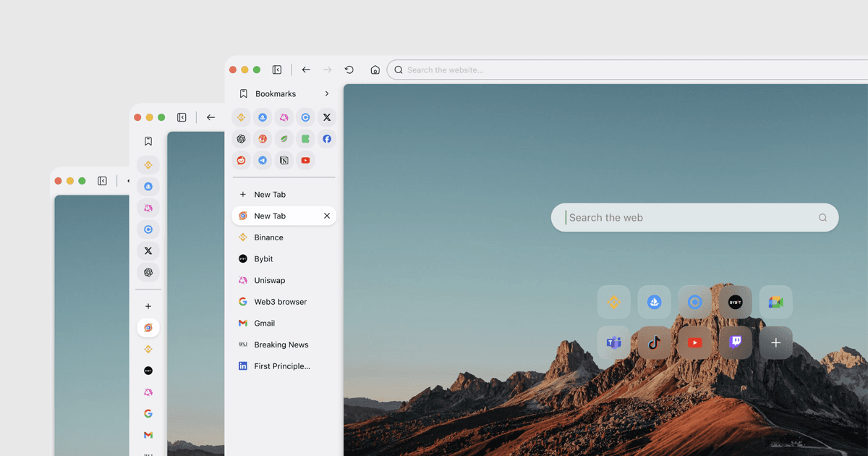Toggle the sidebar in the rearmost window

pos(102,181)
